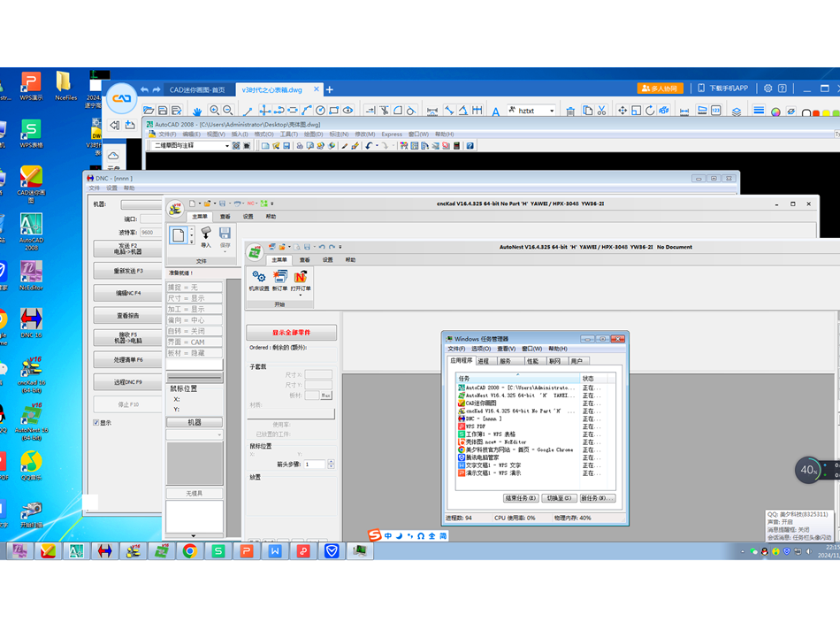Click the 多人协同 orange button
Viewport: 840px width, 630px height.
[x=660, y=88]
